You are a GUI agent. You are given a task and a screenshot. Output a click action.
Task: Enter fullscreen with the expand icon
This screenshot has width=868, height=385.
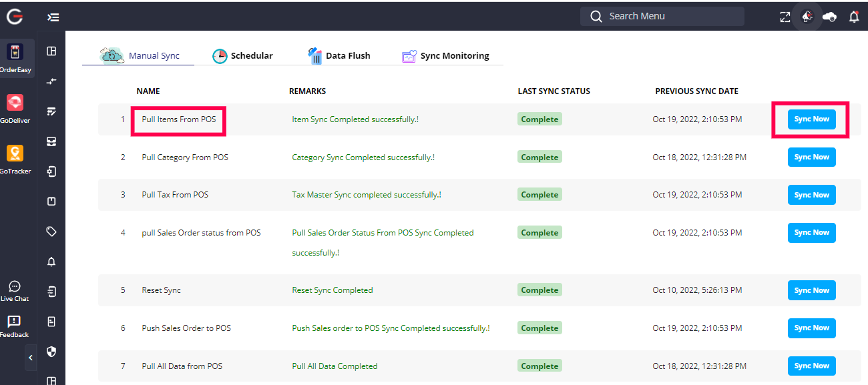pyautogui.click(x=785, y=17)
